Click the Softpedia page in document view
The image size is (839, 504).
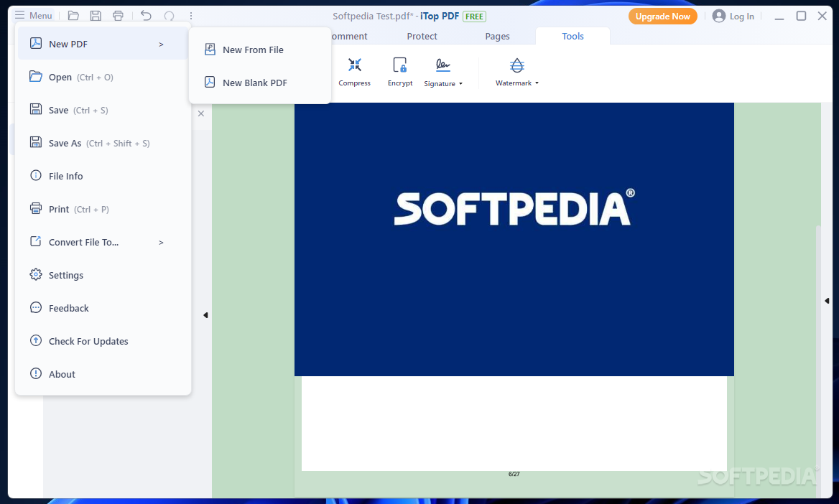coord(514,239)
